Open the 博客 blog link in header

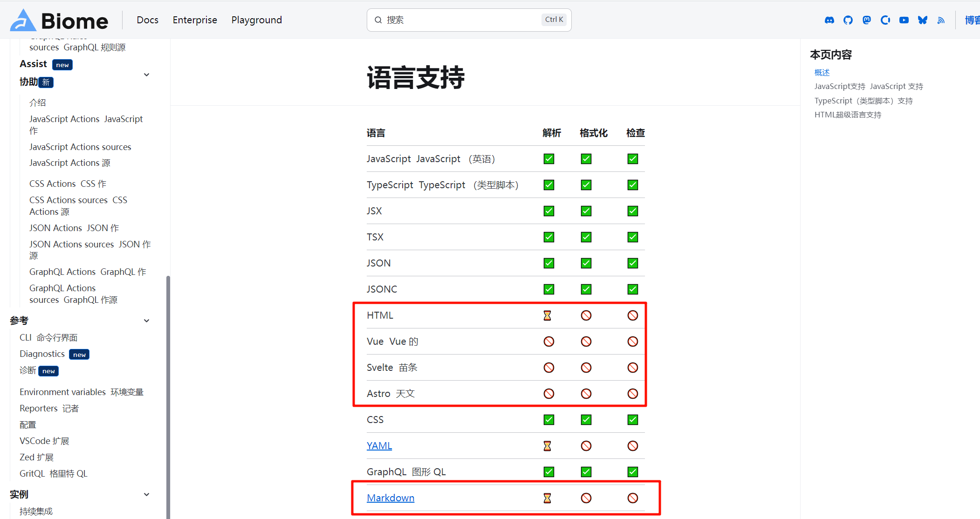click(x=972, y=20)
